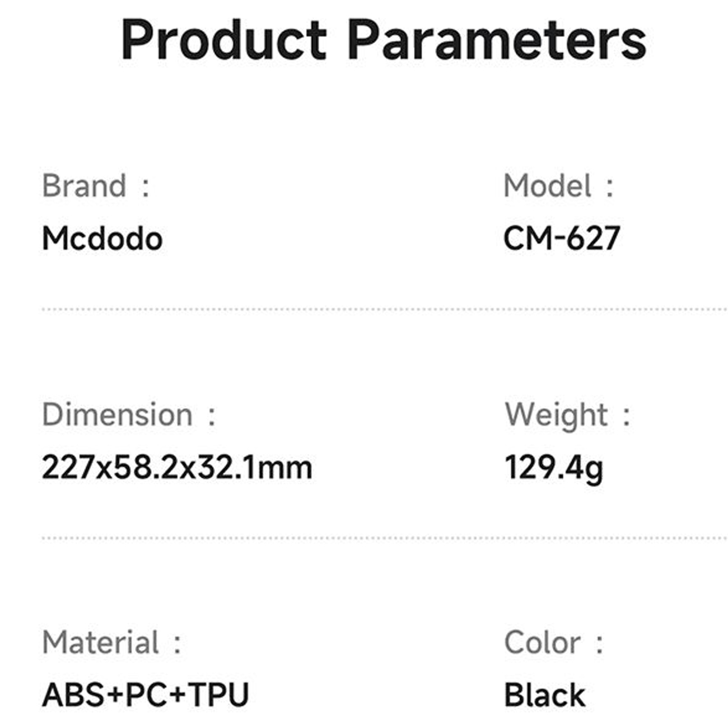Click the Material label
Image resolution: width=728 pixels, height=728 pixels.
(x=101, y=643)
